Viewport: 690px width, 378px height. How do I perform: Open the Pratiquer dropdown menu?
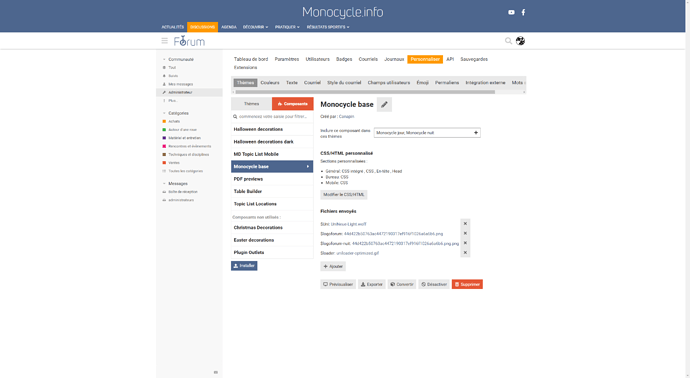[287, 27]
